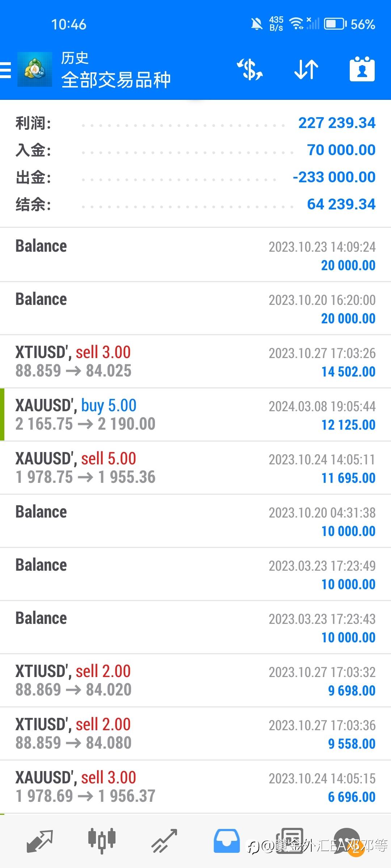The image size is (391, 868).
Task: Expand XTIUSD sell 2.00 row showing 9 698.00
Action: coord(195,681)
